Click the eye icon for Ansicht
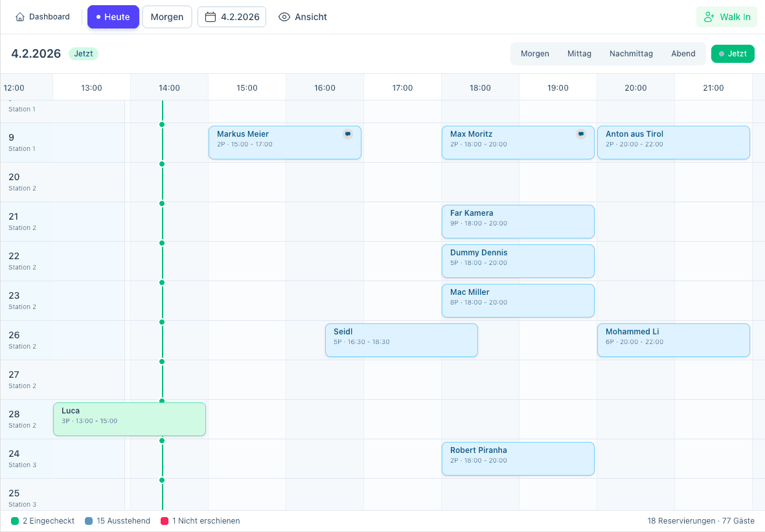The height and width of the screenshot is (532, 765). click(x=284, y=17)
